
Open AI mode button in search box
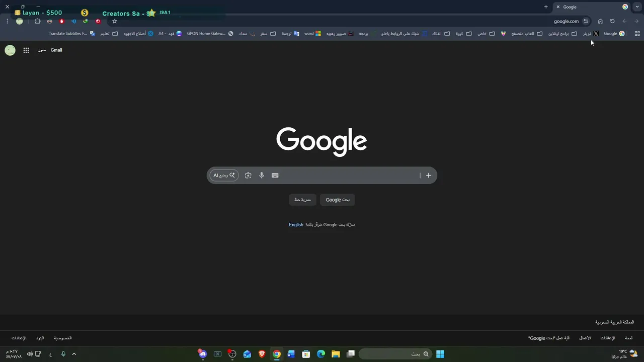click(224, 175)
